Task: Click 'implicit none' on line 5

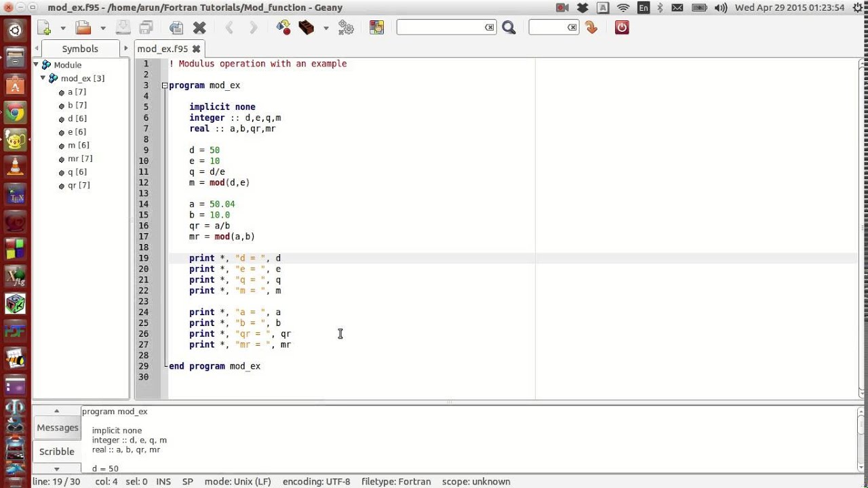Action: coord(222,106)
